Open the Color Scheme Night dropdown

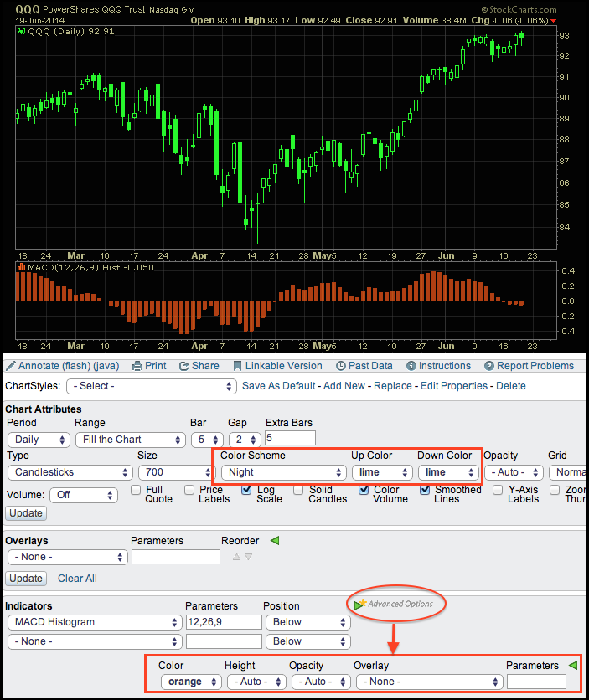283,472
